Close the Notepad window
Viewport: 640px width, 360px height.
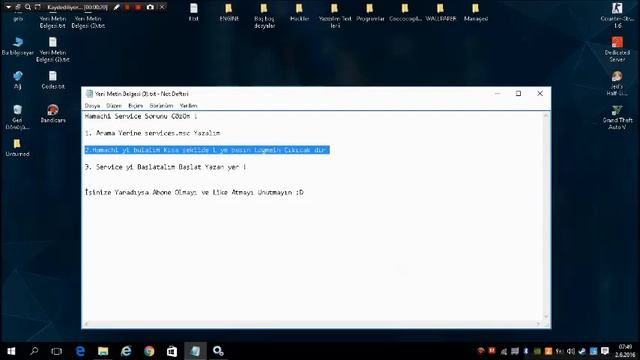[x=540, y=93]
